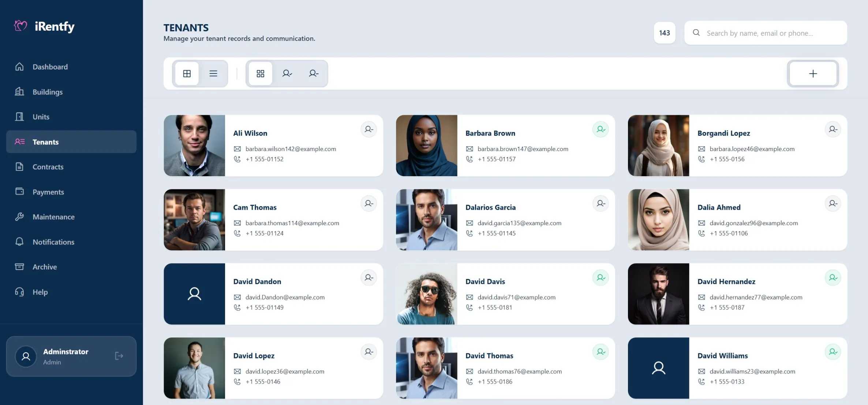The height and width of the screenshot is (405, 868).
Task: Toggle status icon on Dalia Ahmed card
Action: [833, 204]
